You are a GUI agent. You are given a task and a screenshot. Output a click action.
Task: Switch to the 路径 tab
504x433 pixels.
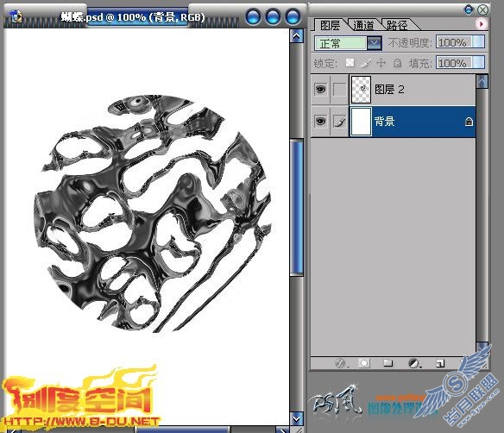[x=397, y=25]
